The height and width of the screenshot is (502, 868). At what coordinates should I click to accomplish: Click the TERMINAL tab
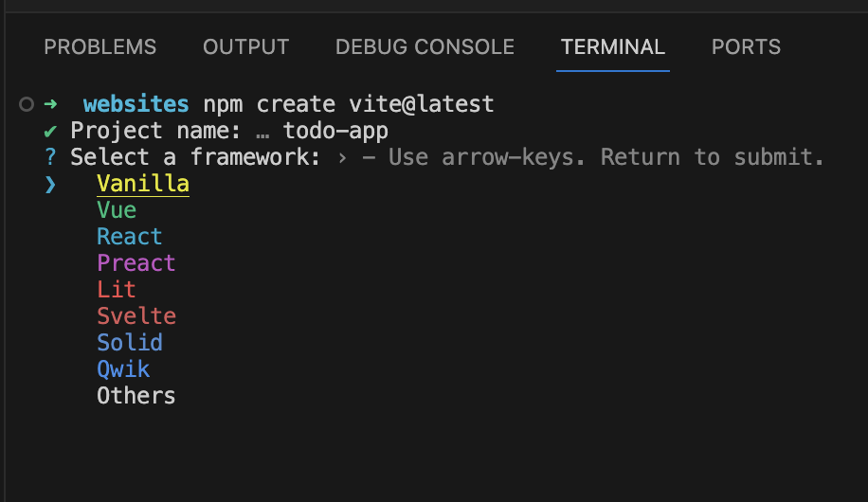[x=613, y=47]
